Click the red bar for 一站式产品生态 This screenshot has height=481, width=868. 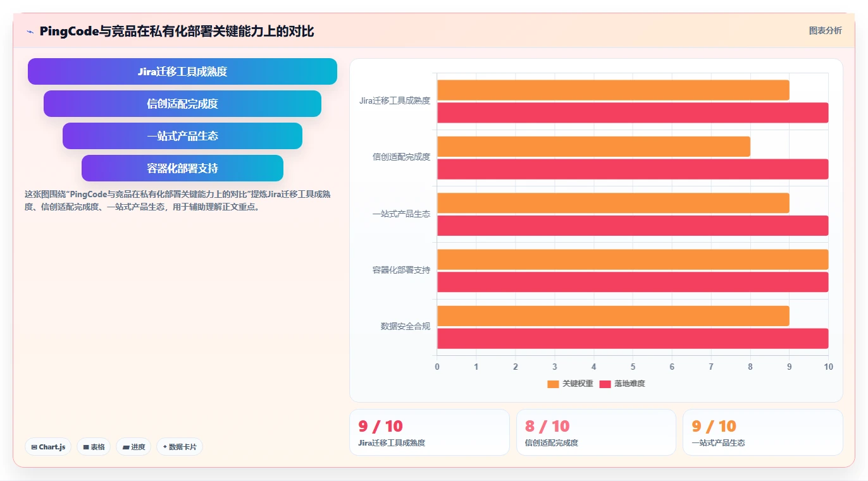point(633,226)
